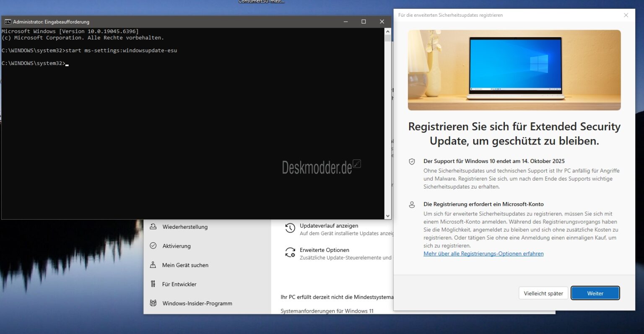The image size is (644, 334).
Task: Click the clock icon beside Updateverlauf anzeigen
Action: [x=290, y=228]
